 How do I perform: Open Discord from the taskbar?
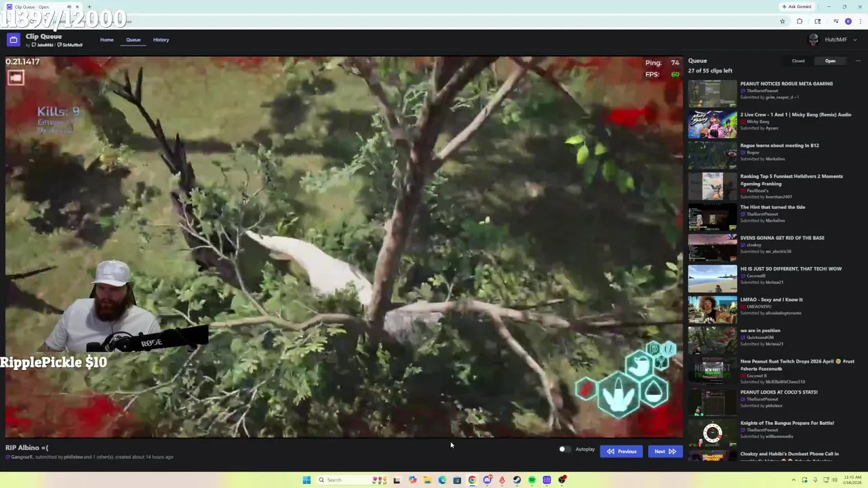coord(488,480)
